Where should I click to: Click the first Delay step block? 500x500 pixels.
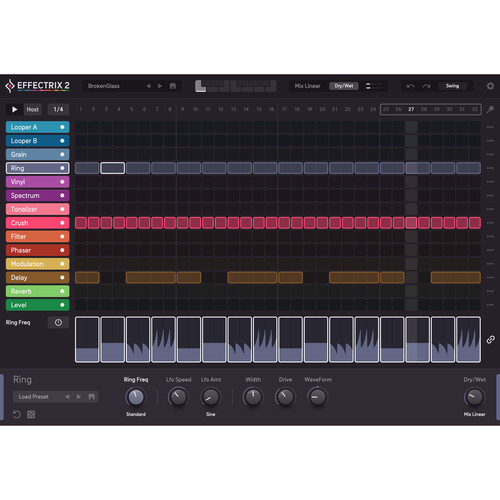(87, 277)
